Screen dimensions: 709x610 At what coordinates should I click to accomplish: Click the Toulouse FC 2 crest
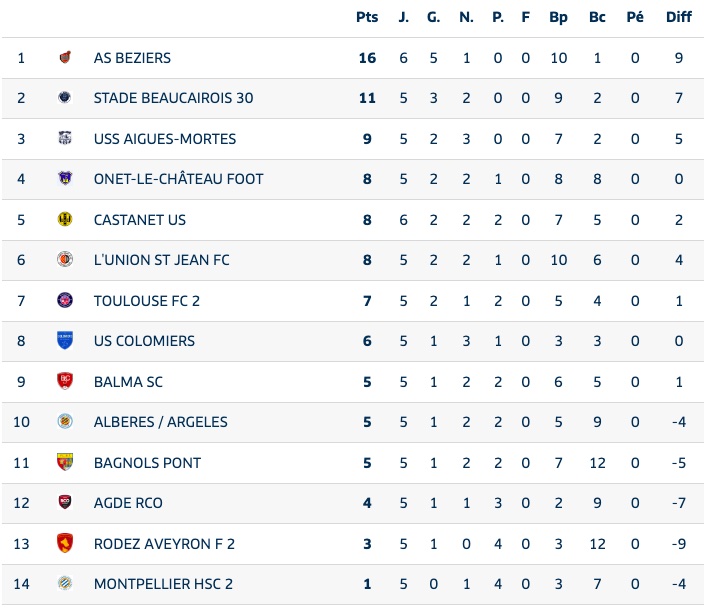(x=65, y=300)
